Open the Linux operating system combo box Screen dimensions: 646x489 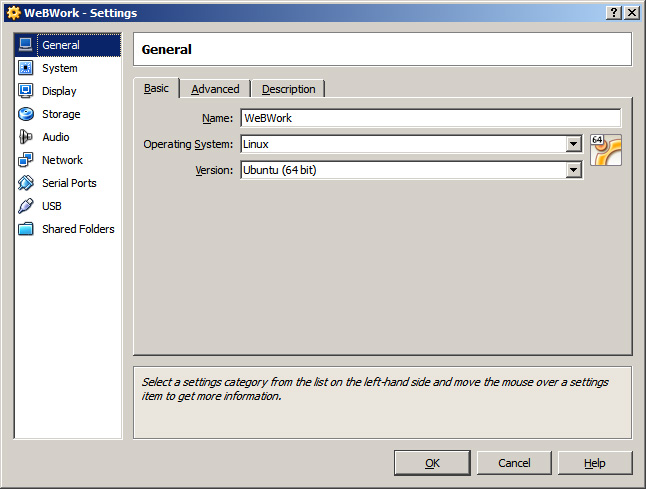click(411, 144)
